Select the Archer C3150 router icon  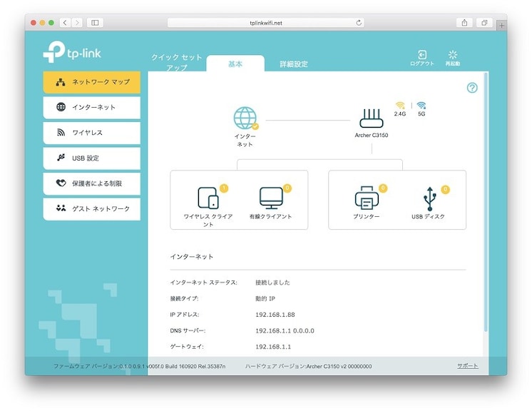372,118
